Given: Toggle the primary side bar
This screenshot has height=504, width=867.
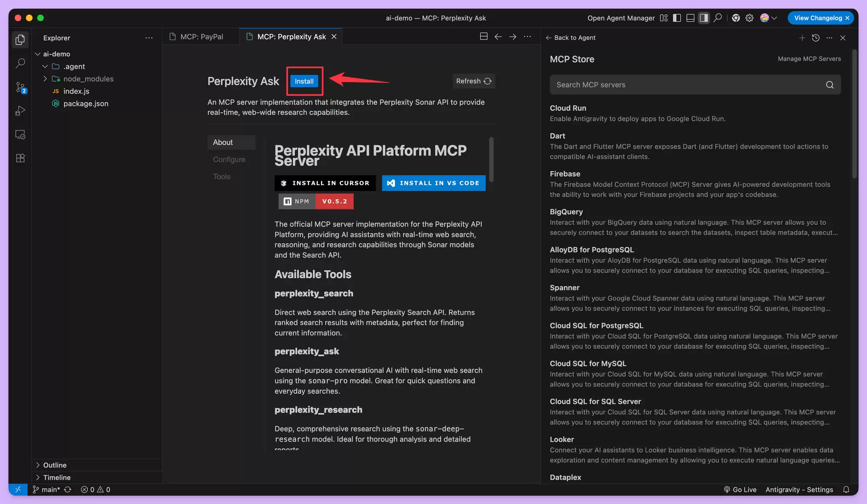Looking at the screenshot, I should coord(677,18).
